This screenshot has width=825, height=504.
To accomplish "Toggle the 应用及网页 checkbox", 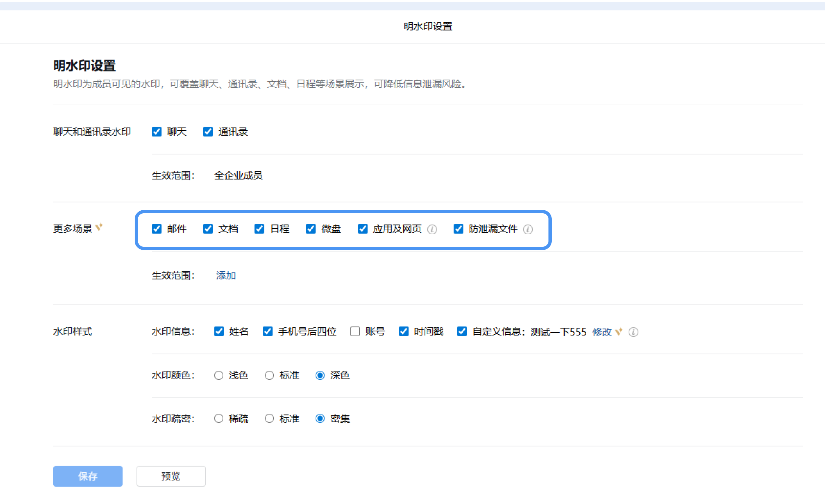I will tap(362, 229).
